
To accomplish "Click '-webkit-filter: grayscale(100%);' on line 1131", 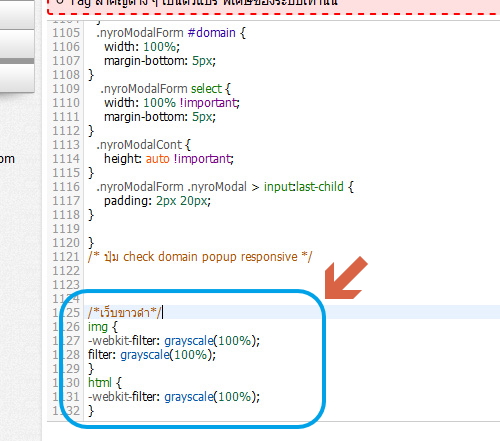I will coord(174,397).
